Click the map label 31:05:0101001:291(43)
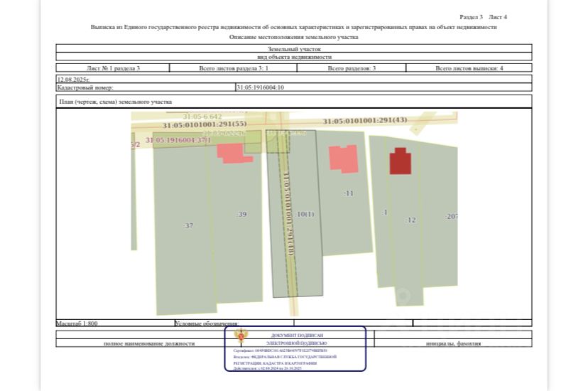The width and height of the screenshot is (588, 391). [x=365, y=120]
